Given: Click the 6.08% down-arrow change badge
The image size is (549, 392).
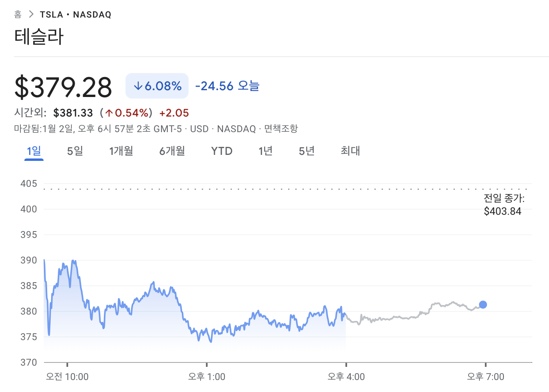Looking at the screenshot, I should click(157, 86).
